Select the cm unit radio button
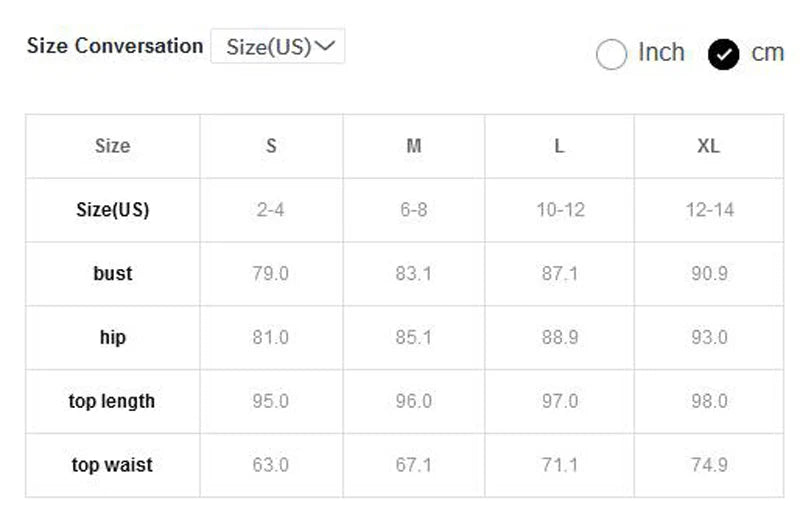 click(x=723, y=54)
